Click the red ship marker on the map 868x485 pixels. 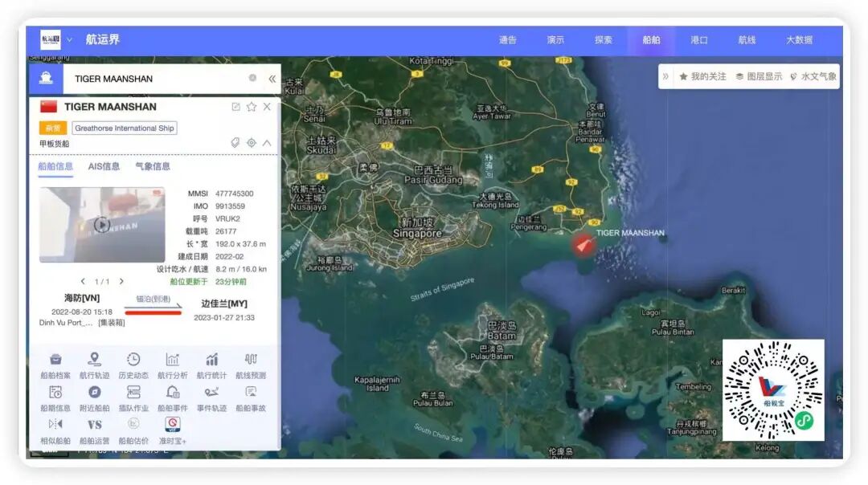click(x=583, y=244)
